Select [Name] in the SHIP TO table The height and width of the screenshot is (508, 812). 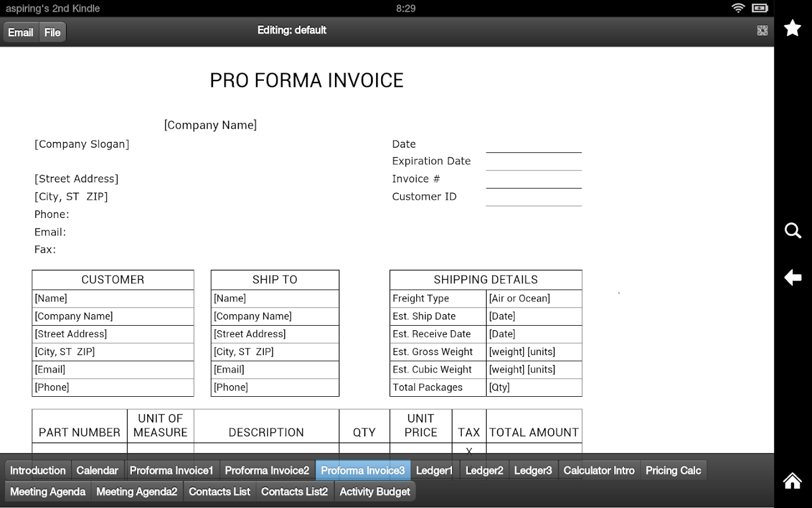tap(275, 299)
